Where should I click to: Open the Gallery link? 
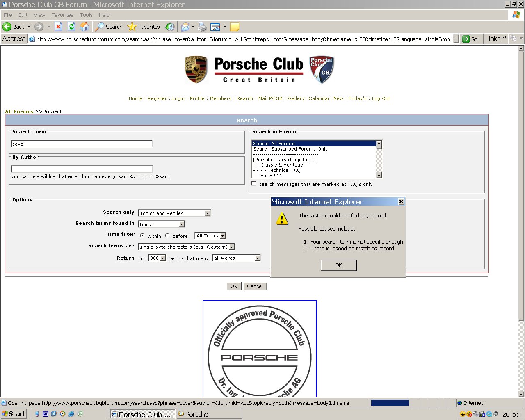297,98
